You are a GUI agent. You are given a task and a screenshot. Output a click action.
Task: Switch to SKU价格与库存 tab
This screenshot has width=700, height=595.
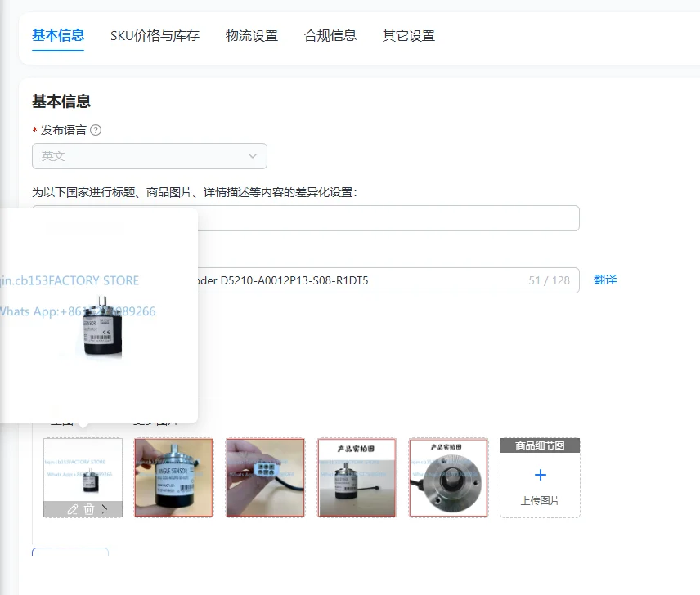coord(155,36)
